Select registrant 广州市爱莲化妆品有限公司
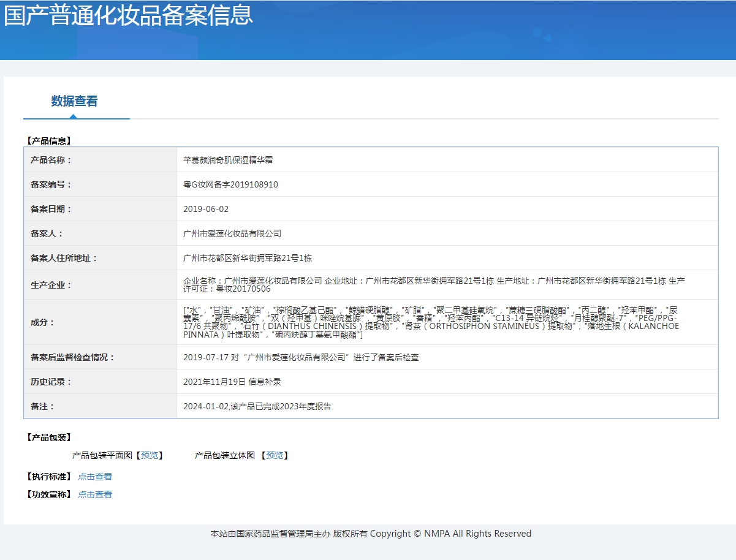This screenshot has width=736, height=560. pos(232,233)
